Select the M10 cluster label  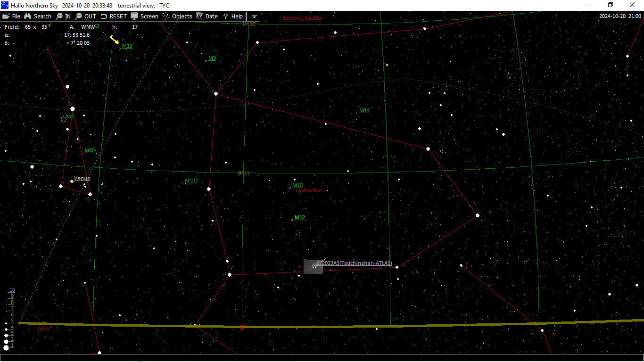pyautogui.click(x=297, y=185)
